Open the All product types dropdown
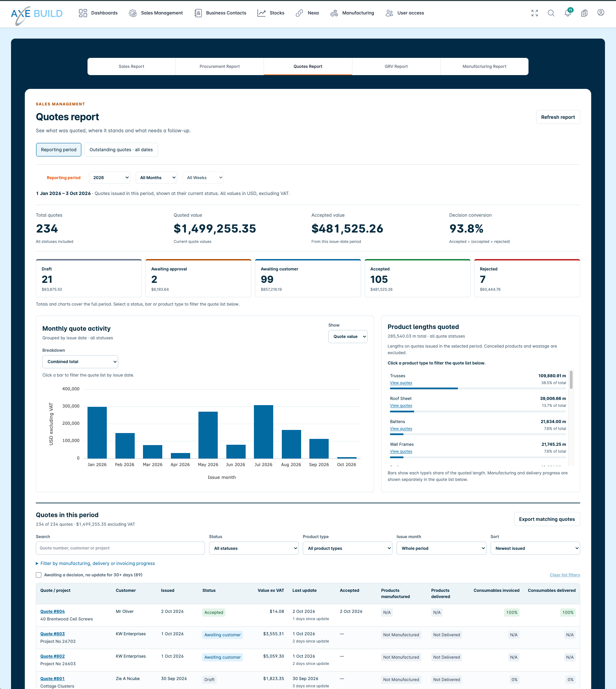This screenshot has width=616, height=689. point(348,548)
